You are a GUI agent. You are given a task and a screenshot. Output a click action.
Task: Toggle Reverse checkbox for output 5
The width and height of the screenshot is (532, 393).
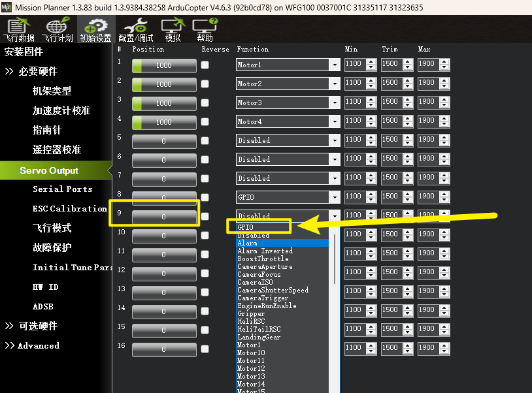click(x=205, y=141)
